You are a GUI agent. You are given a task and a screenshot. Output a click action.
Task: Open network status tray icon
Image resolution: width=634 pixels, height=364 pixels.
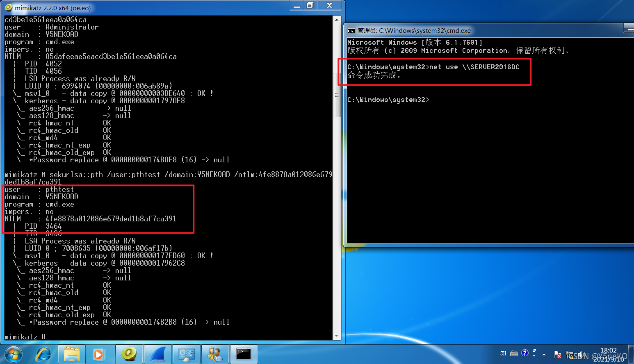point(570,355)
